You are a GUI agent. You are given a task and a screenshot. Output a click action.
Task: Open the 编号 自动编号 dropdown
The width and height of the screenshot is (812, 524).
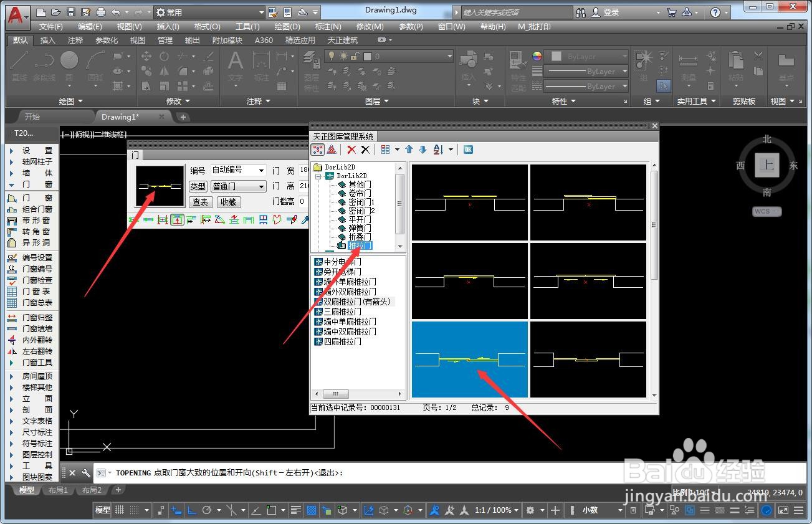[x=239, y=169]
